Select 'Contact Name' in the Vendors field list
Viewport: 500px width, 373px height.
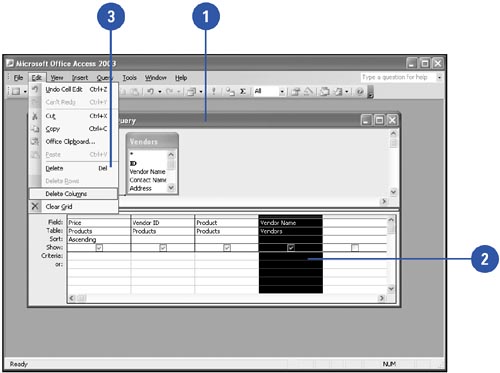click(148, 180)
